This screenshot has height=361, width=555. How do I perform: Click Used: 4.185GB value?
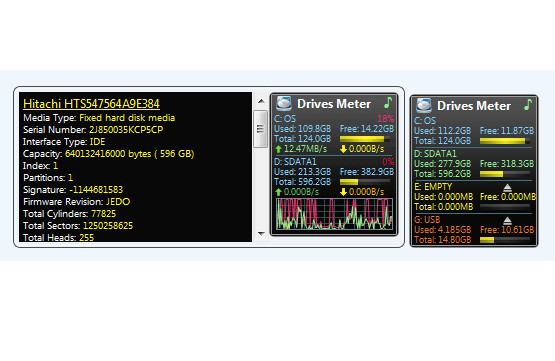[x=442, y=230]
